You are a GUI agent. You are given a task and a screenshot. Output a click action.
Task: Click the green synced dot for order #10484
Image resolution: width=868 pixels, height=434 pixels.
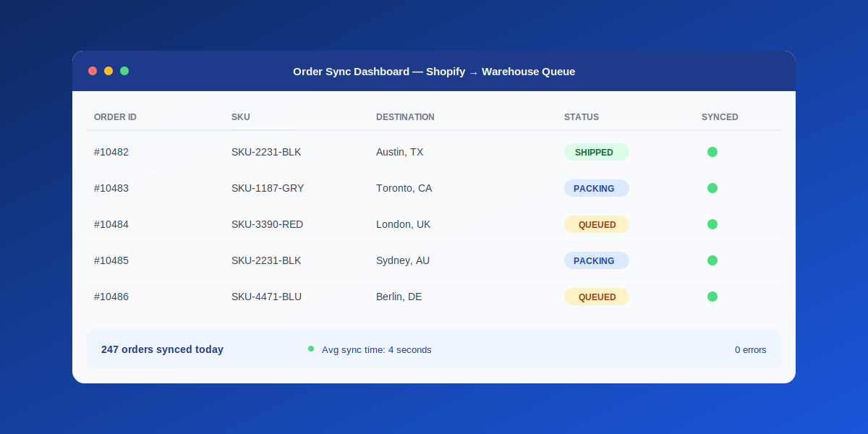click(x=712, y=224)
